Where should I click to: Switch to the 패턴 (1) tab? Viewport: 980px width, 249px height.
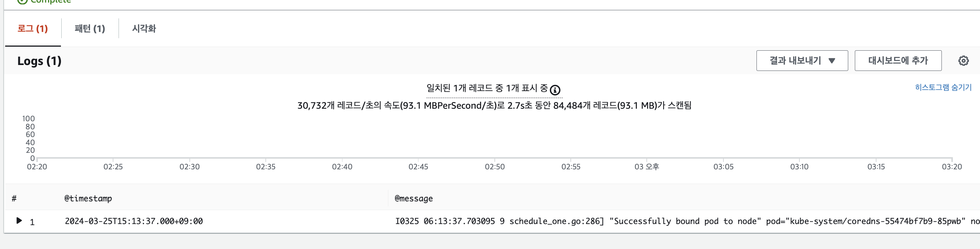90,29
